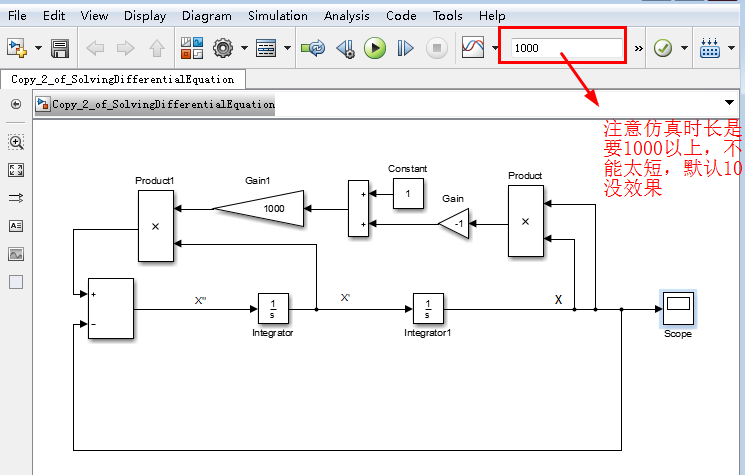Image resolution: width=745 pixels, height=475 pixels.
Task: Select the Area box palette icon
Action: coord(16,282)
